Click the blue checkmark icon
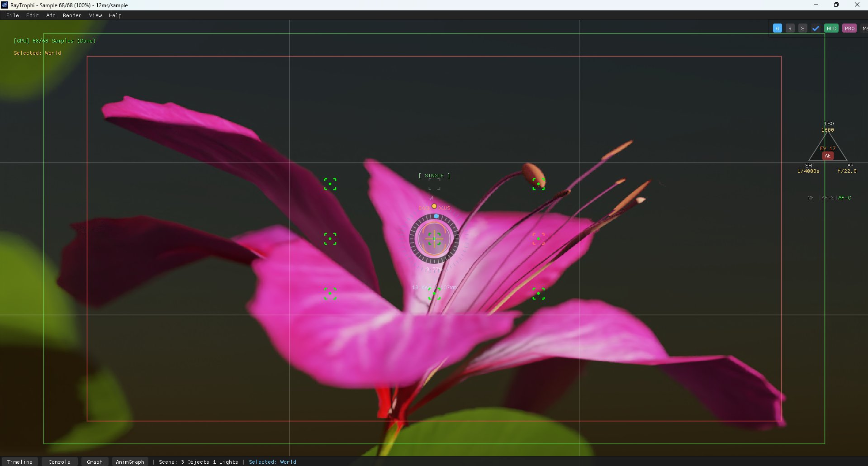The width and height of the screenshot is (868, 466). coord(816,29)
